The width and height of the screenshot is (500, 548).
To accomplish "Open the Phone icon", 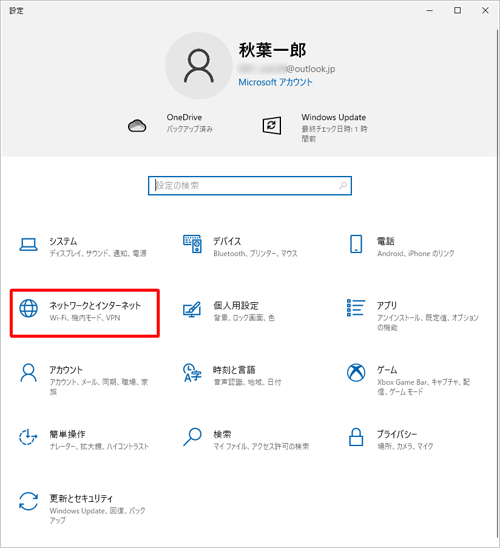I will (x=356, y=244).
